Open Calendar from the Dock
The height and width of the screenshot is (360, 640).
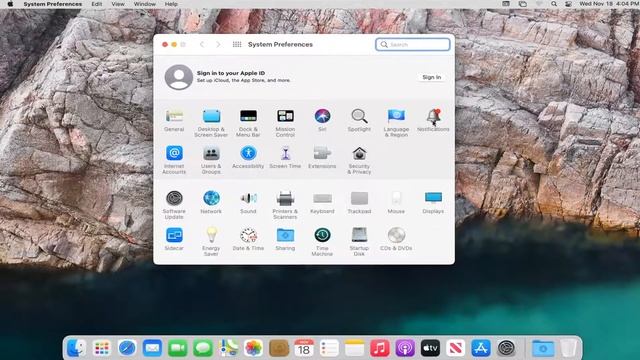point(304,348)
